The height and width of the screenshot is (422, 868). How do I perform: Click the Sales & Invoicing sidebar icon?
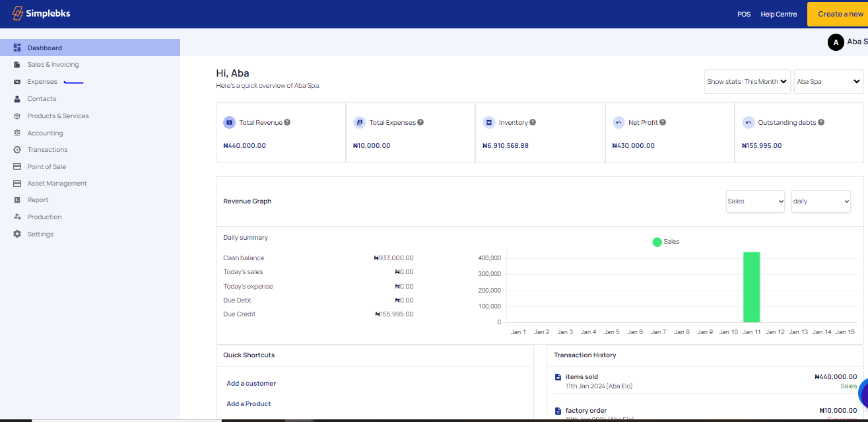pyautogui.click(x=17, y=65)
